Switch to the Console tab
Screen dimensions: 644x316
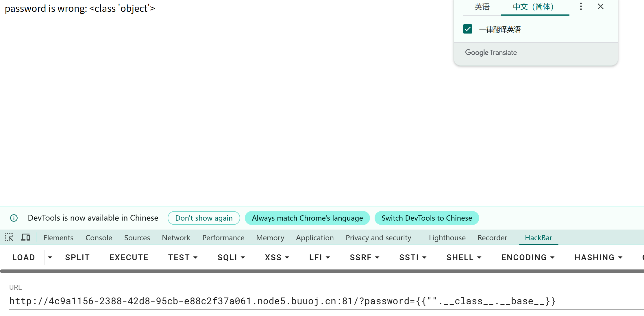(99, 238)
